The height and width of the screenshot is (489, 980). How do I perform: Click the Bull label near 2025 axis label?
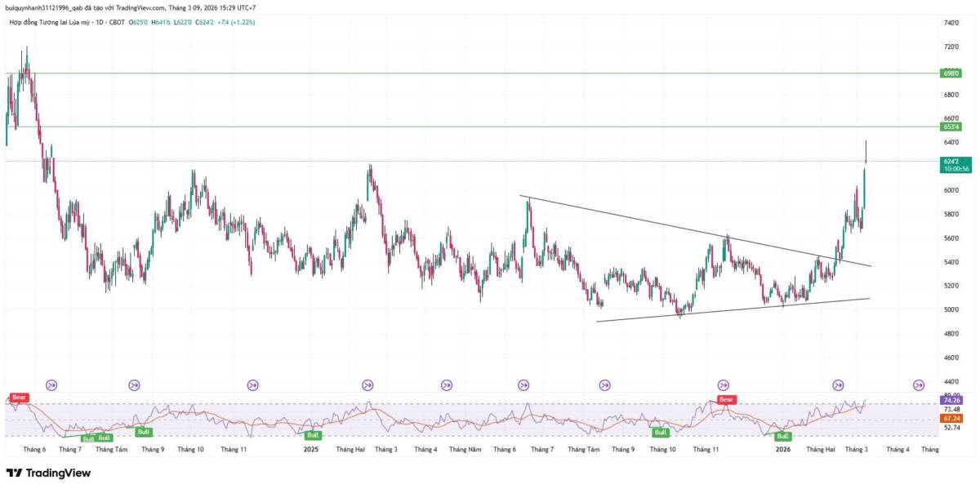point(313,436)
